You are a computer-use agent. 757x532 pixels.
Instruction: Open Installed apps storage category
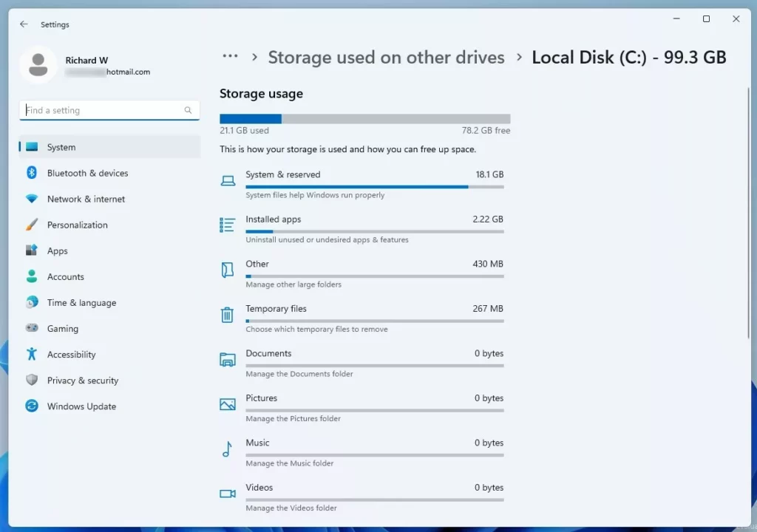click(362, 229)
